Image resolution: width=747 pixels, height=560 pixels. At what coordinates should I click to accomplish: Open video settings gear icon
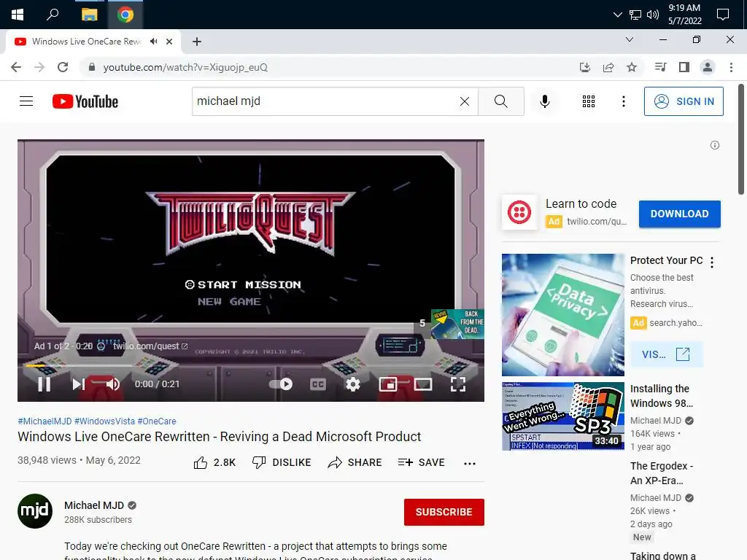(352, 384)
